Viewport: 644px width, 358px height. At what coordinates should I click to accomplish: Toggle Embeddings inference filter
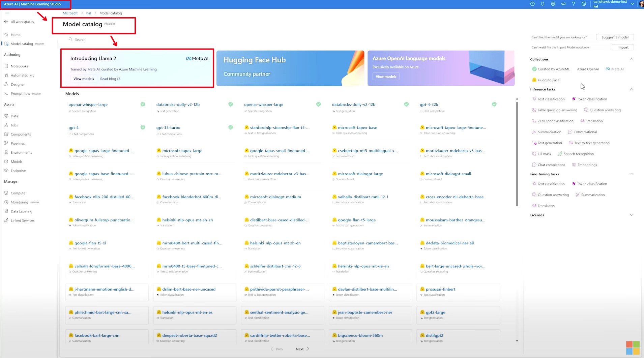pos(584,165)
